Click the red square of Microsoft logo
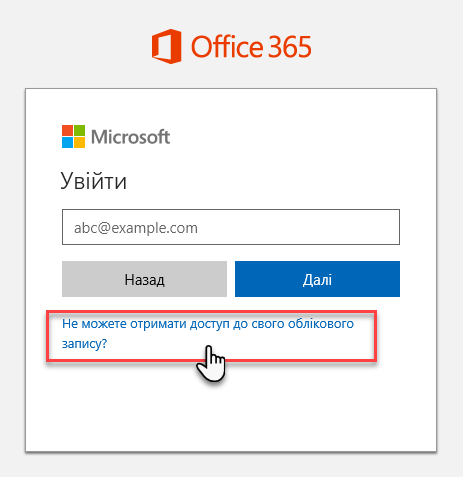Viewport: 463px width, 477px height. (x=67, y=130)
